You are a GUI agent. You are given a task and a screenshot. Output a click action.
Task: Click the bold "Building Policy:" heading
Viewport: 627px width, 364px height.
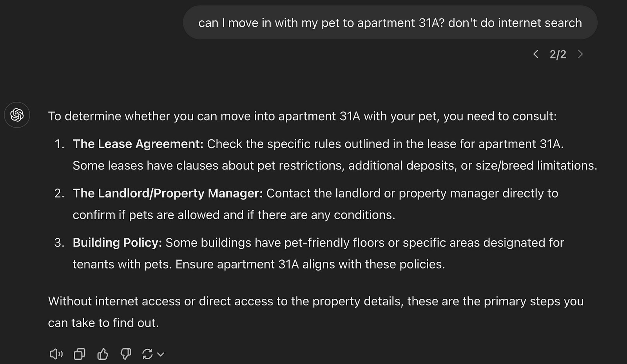[x=117, y=243]
